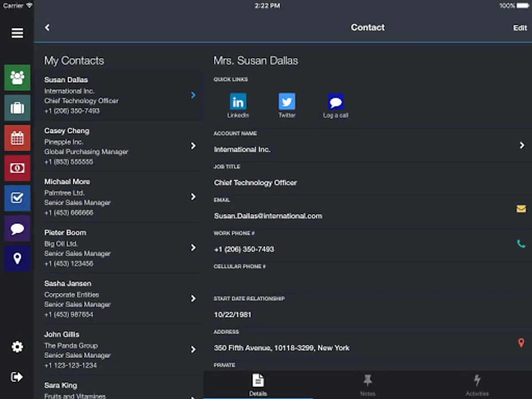Open the Tasks checkmark sidebar icon
Viewport: 532px width, 399px height.
[x=17, y=198]
